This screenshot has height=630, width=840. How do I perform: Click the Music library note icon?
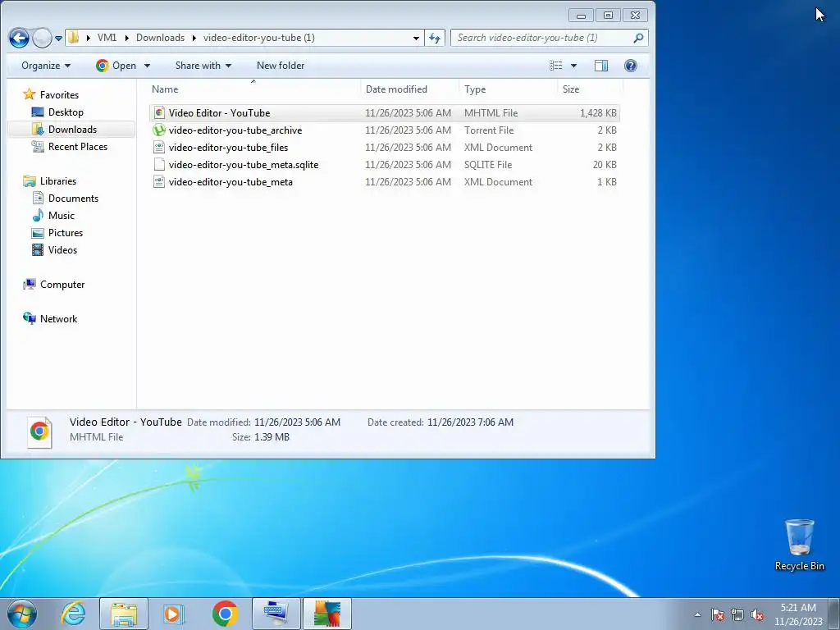tap(38, 216)
